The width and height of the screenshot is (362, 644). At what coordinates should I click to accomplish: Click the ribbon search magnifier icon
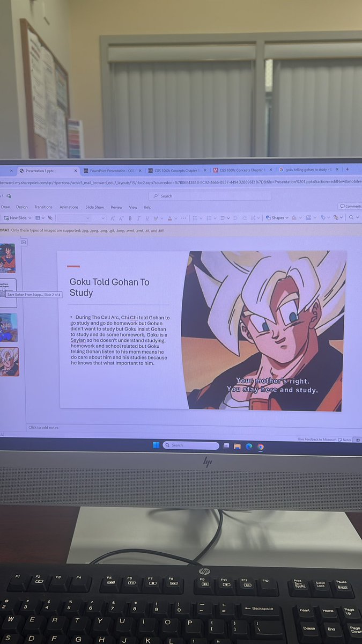(351, 218)
